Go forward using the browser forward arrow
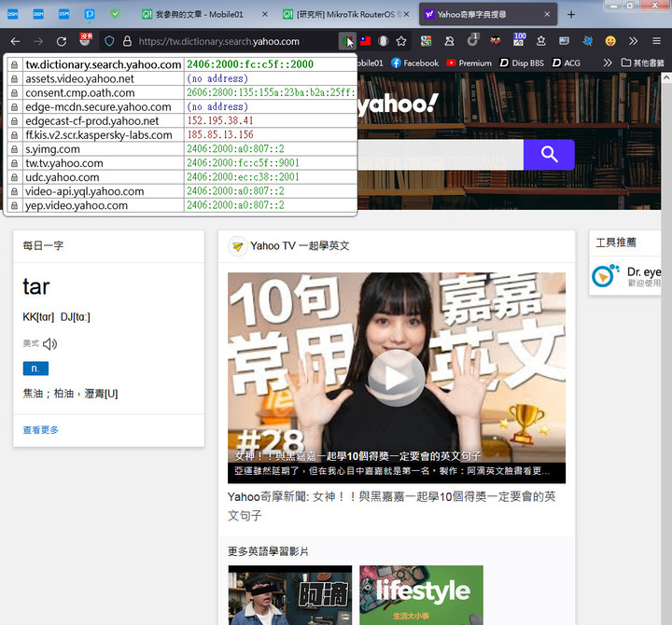The width and height of the screenshot is (672, 625). coord(38,41)
